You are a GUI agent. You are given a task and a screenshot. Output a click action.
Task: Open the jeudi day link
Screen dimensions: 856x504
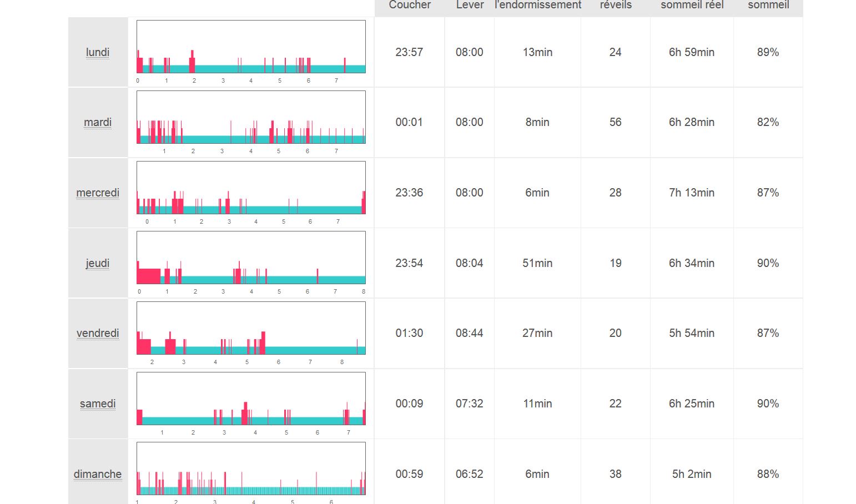coord(98,263)
